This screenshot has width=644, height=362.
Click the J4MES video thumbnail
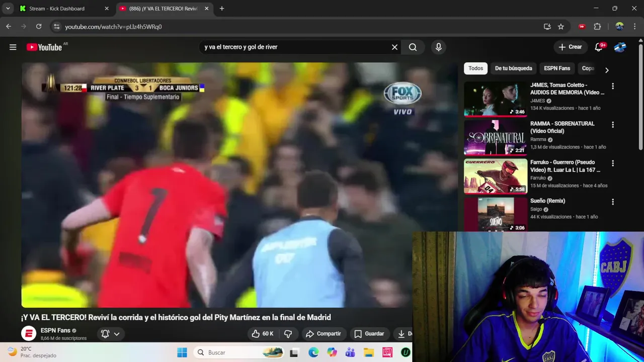496,99
